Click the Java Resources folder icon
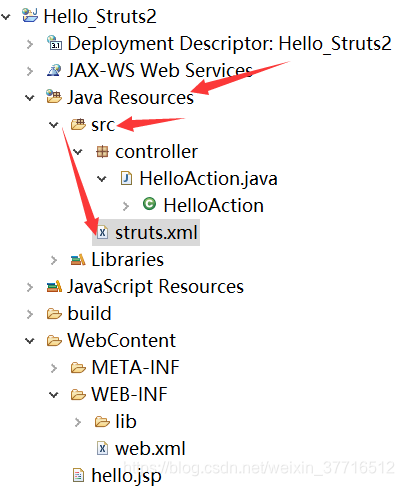Viewport: 404px width, 486px height. point(54,97)
